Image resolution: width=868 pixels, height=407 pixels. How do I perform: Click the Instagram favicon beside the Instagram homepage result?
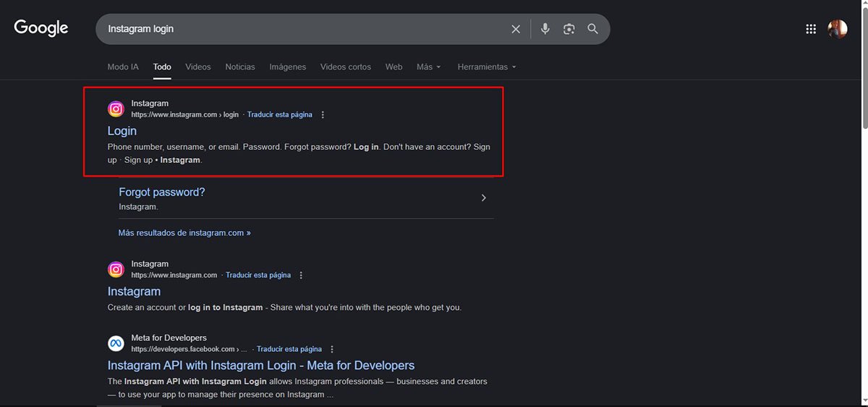116,269
